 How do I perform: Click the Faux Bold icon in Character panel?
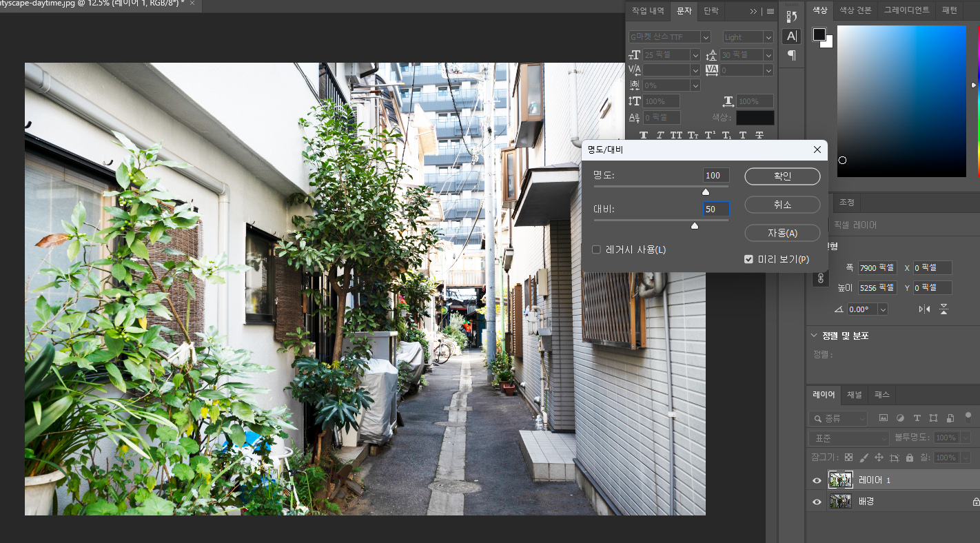[x=644, y=135]
